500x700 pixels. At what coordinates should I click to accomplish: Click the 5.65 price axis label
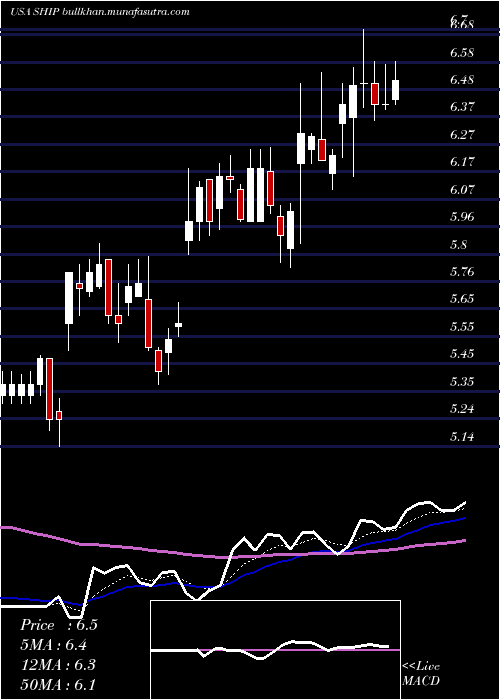(x=462, y=298)
